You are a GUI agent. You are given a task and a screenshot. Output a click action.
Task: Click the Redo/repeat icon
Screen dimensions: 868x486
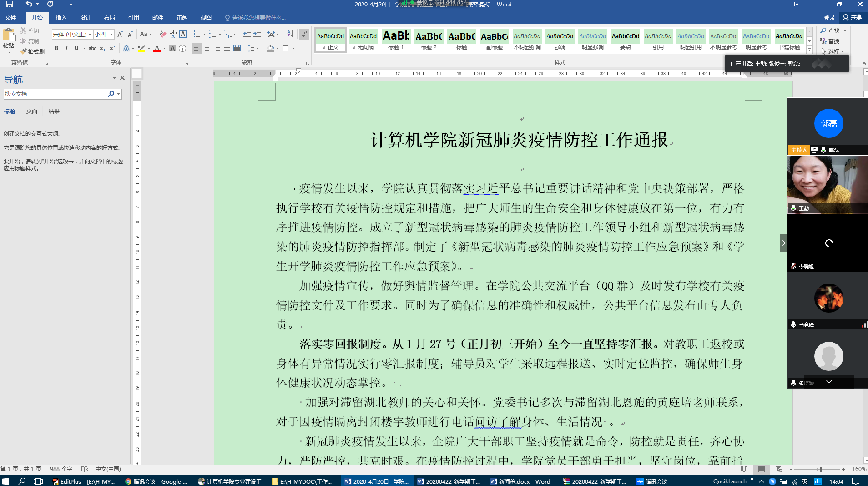pos(50,4)
